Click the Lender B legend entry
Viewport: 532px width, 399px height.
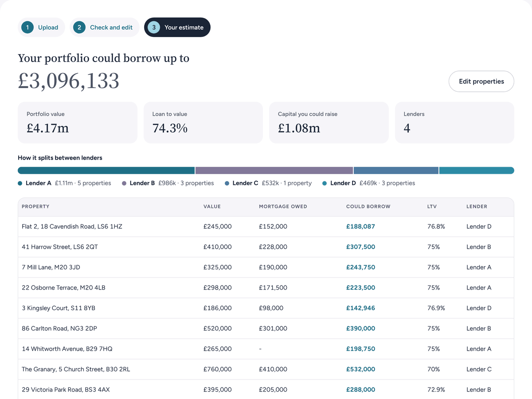click(x=168, y=183)
